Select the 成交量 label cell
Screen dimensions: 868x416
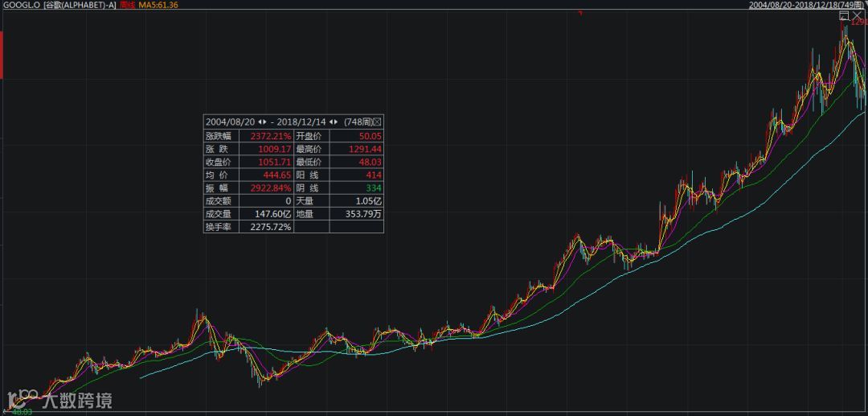pos(222,214)
